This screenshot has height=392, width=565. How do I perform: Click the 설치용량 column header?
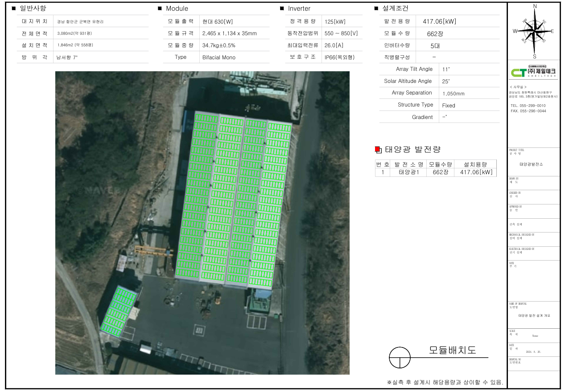[x=475, y=164]
